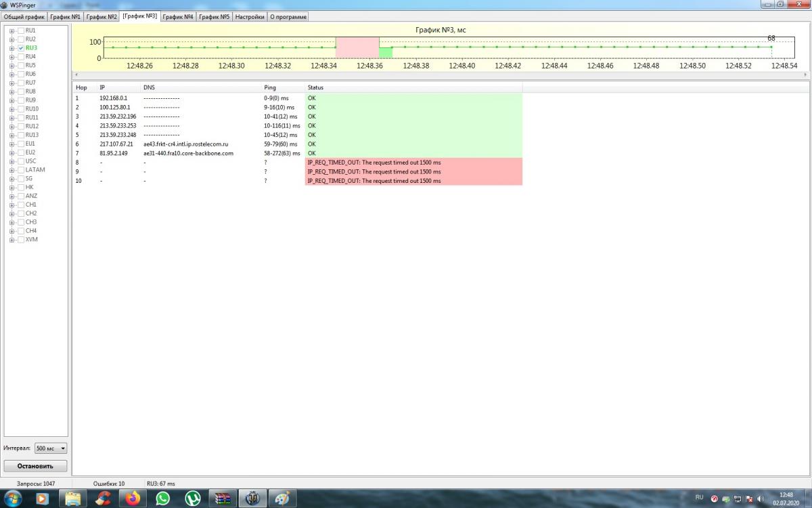This screenshot has height=508, width=812.
Task: Click the red round tray icon
Action: pos(715,499)
